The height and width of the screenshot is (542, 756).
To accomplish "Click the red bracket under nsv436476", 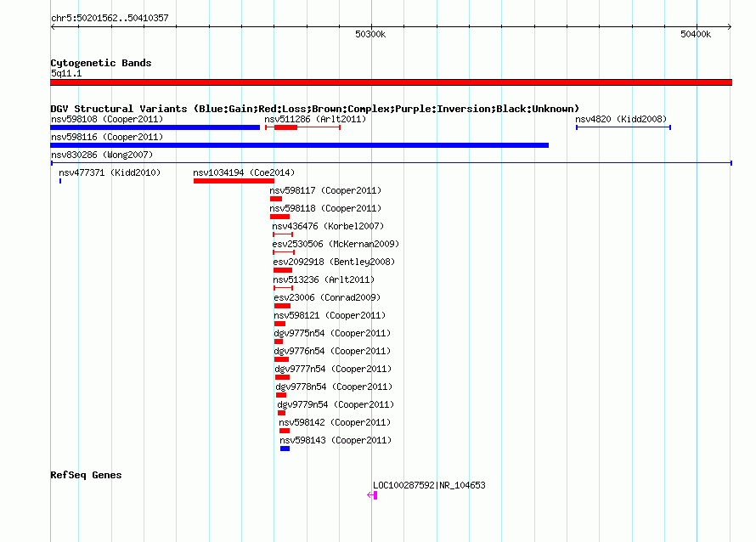I will coord(283,234).
